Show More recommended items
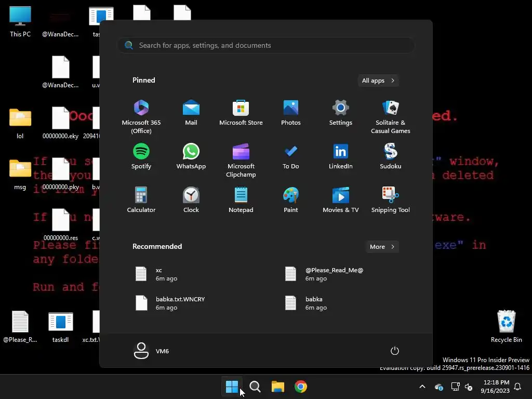 (382, 247)
